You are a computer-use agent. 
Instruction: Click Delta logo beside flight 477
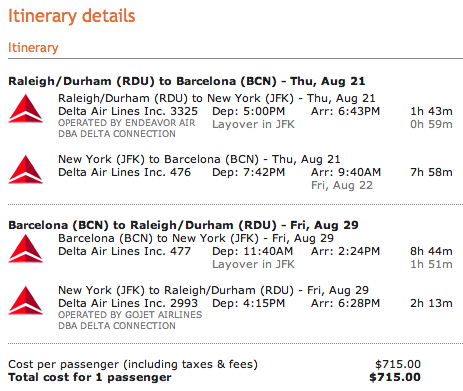tap(26, 248)
